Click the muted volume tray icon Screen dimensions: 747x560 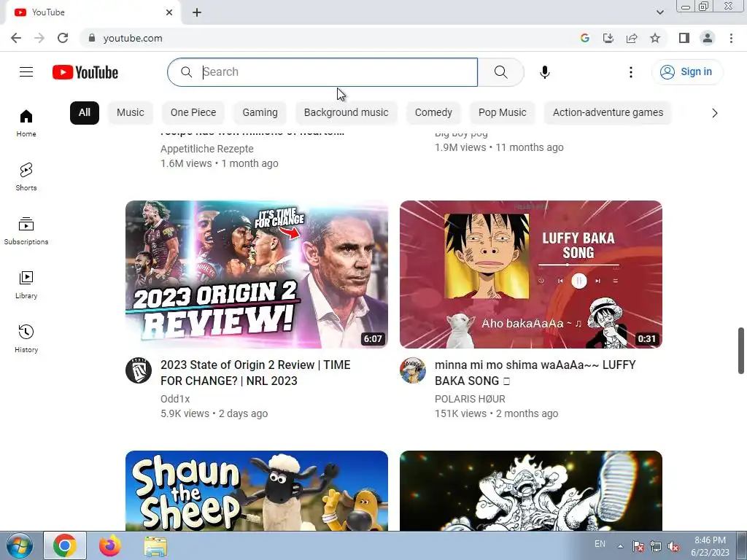pos(673,546)
